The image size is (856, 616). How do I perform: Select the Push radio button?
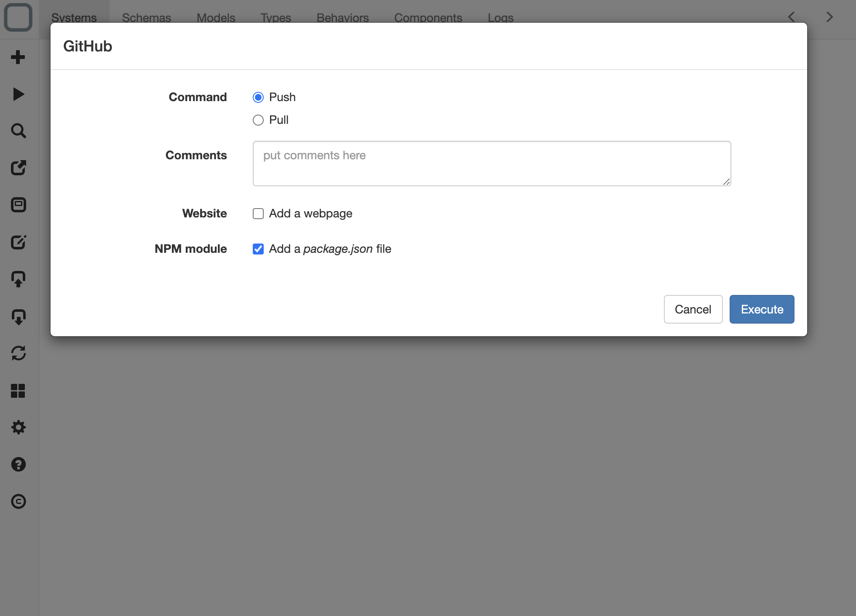(258, 97)
